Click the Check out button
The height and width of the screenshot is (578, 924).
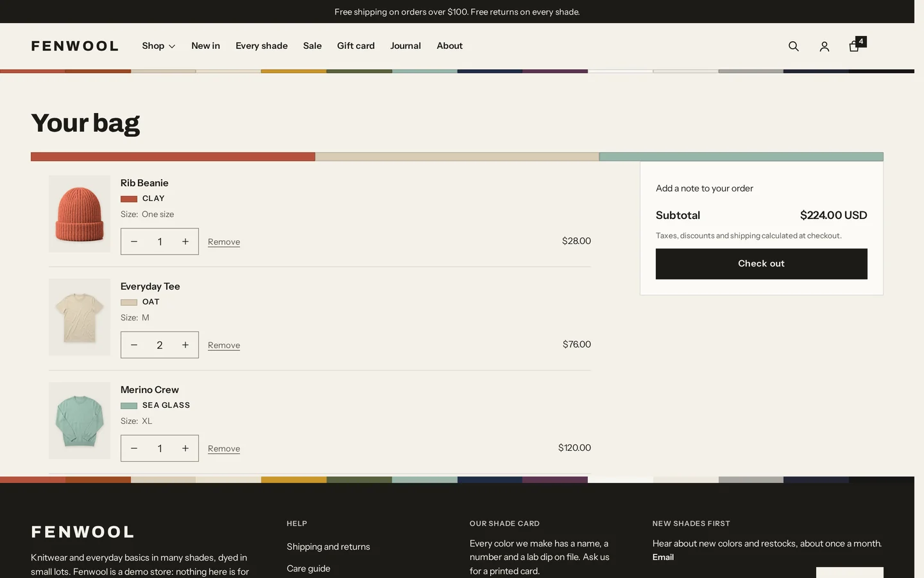[x=761, y=264]
